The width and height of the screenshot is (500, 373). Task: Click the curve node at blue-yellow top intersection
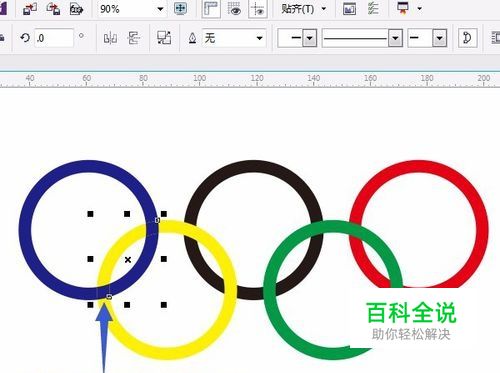point(157,220)
